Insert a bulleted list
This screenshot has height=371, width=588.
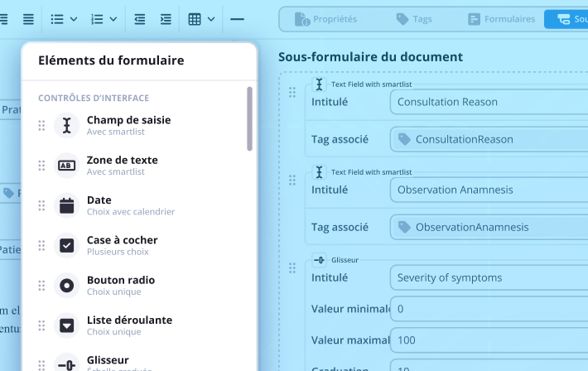pos(57,19)
